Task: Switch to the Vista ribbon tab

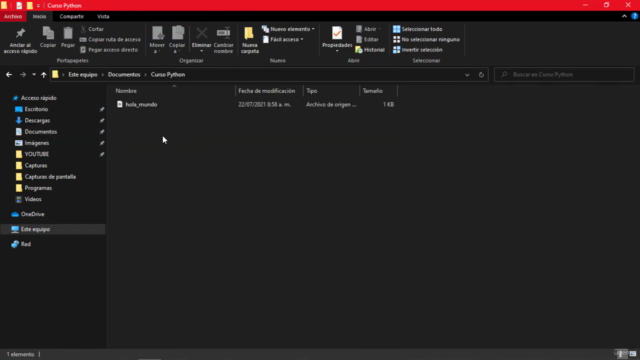Action: click(x=103, y=16)
